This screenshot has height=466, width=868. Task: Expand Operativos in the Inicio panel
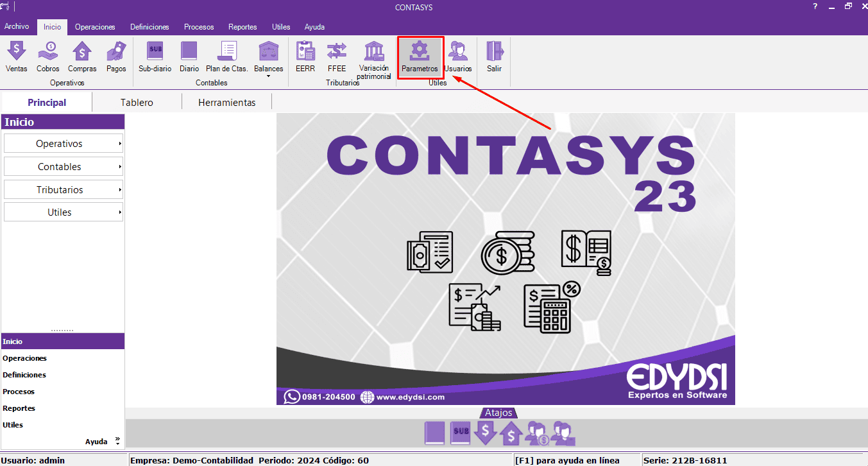click(x=64, y=144)
